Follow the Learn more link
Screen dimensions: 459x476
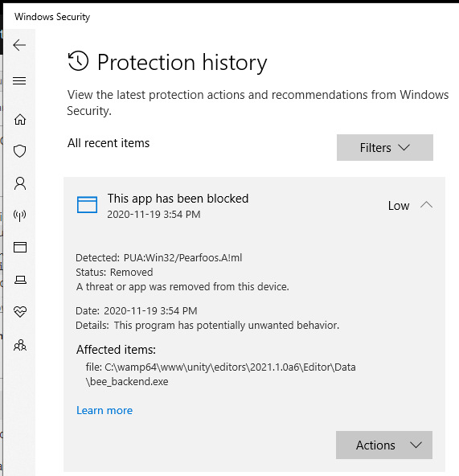(105, 410)
